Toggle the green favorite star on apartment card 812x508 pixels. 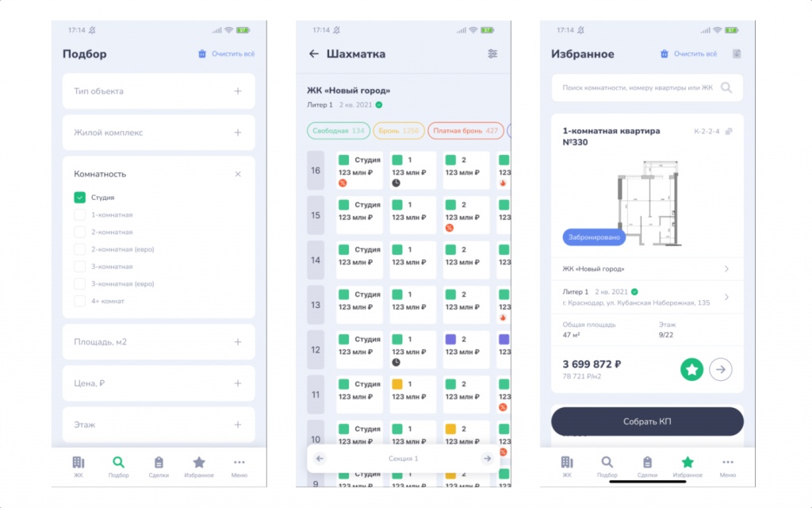pyautogui.click(x=691, y=370)
